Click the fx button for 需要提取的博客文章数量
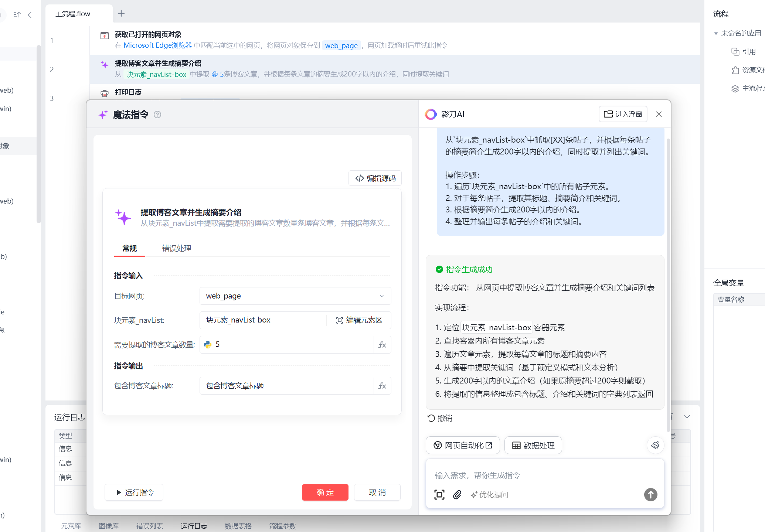The height and width of the screenshot is (532, 765). (382, 345)
